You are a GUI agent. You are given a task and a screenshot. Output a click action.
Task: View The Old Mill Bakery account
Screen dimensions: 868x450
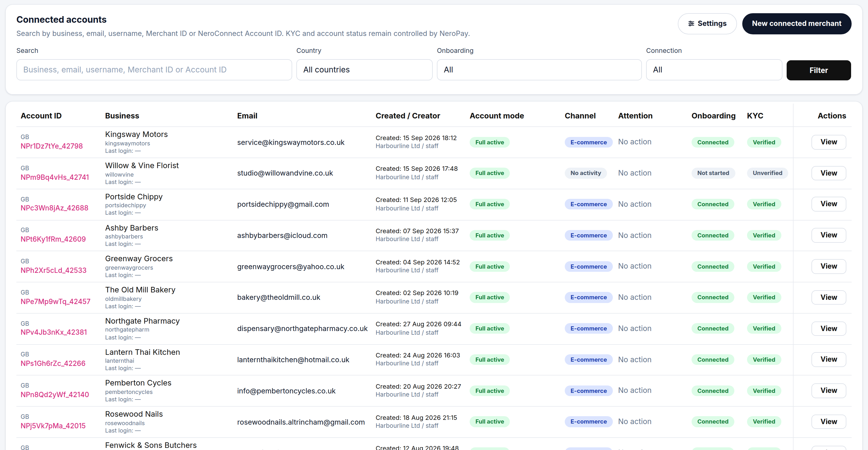coord(829,297)
